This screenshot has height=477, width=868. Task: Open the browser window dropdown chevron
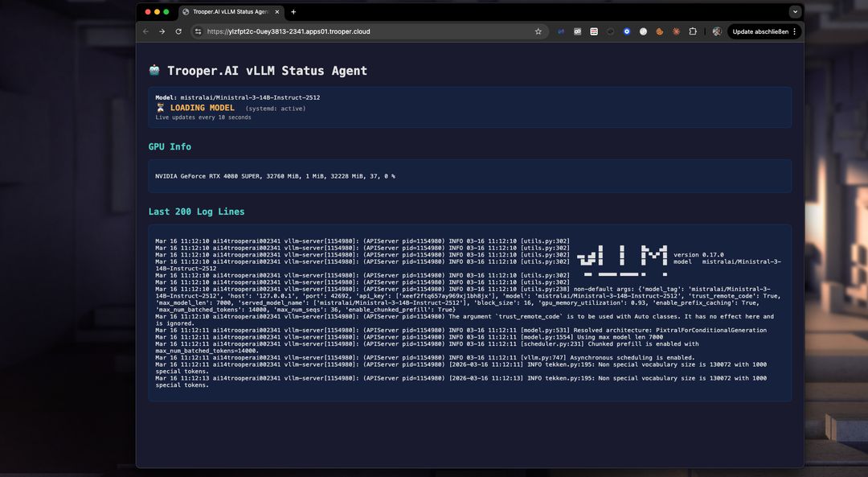click(x=795, y=11)
